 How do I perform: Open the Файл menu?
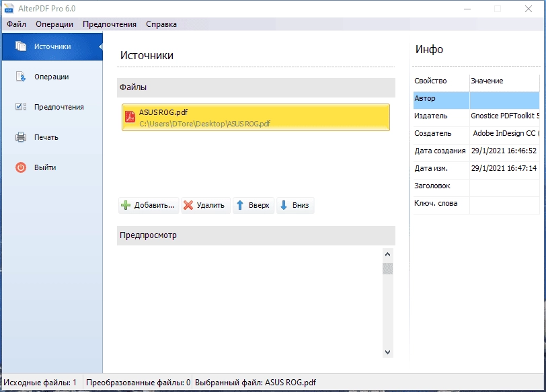(16, 24)
